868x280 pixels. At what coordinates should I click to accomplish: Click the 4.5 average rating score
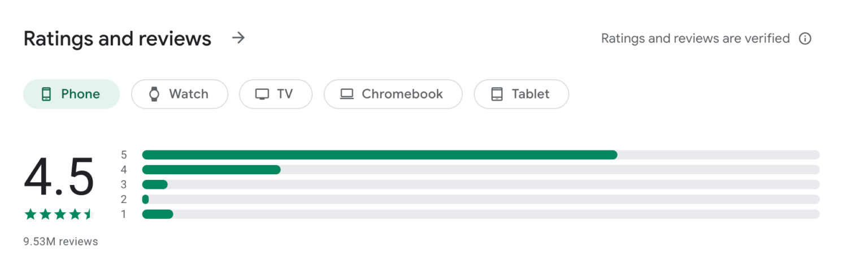point(59,178)
